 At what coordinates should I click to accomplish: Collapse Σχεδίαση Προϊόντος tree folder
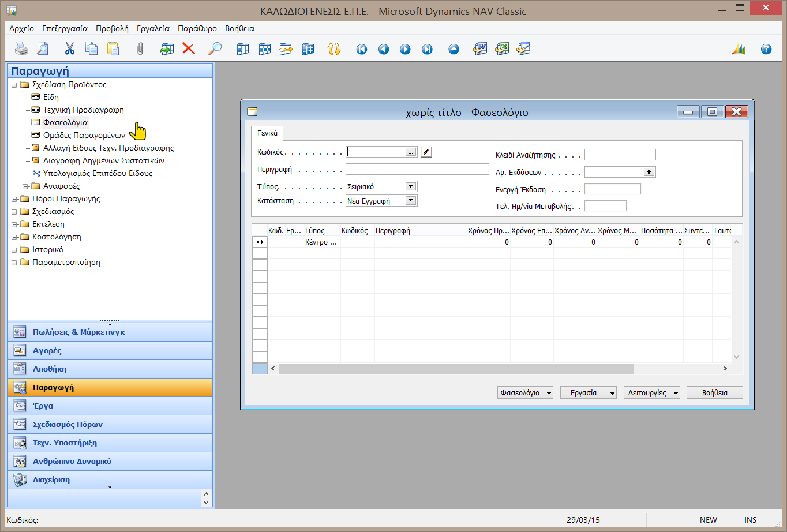(x=14, y=85)
